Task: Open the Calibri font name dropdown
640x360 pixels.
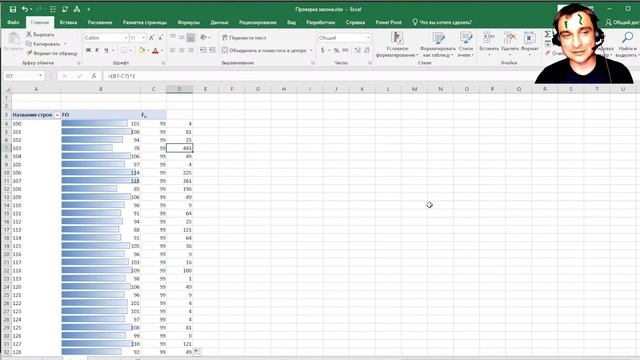Action: click(x=126, y=38)
